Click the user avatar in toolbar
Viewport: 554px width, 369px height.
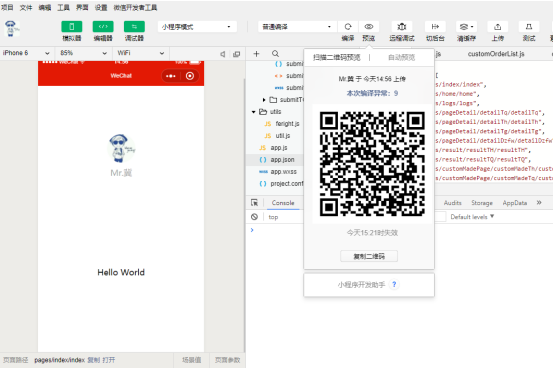pos(12,28)
